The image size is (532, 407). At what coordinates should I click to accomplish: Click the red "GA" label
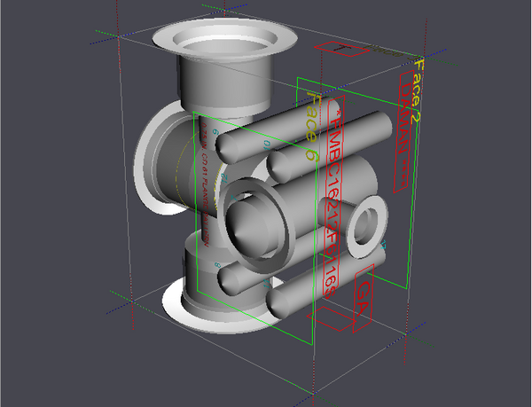click(363, 298)
